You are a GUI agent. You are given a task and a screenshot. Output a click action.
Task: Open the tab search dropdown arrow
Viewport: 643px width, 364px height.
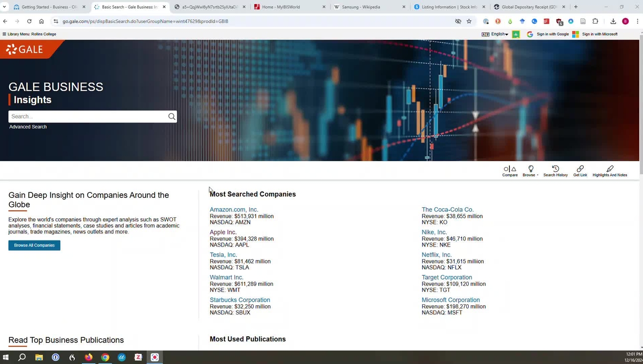pos(5,7)
